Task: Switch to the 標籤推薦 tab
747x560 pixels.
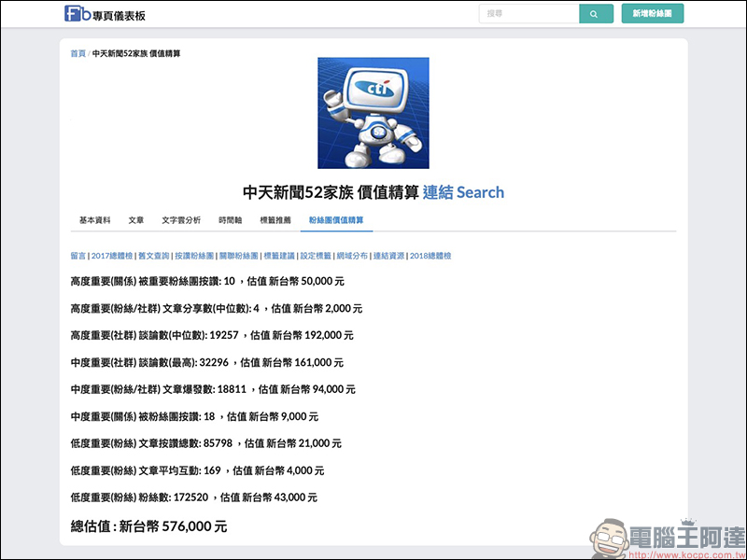Action: pyautogui.click(x=275, y=220)
